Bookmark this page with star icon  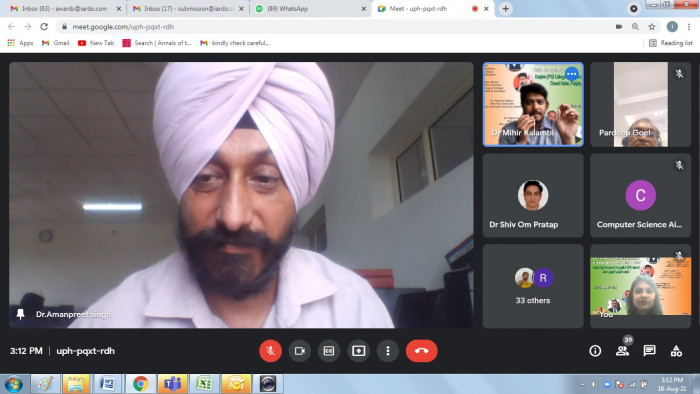(x=652, y=27)
